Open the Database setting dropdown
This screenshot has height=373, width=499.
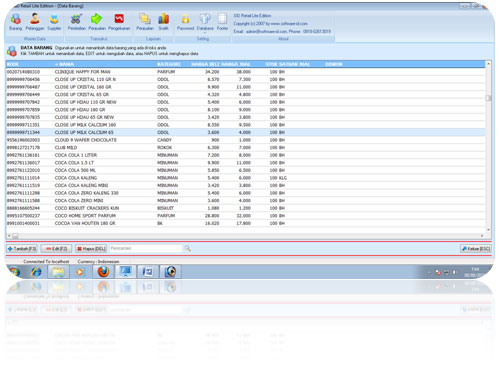[205, 23]
